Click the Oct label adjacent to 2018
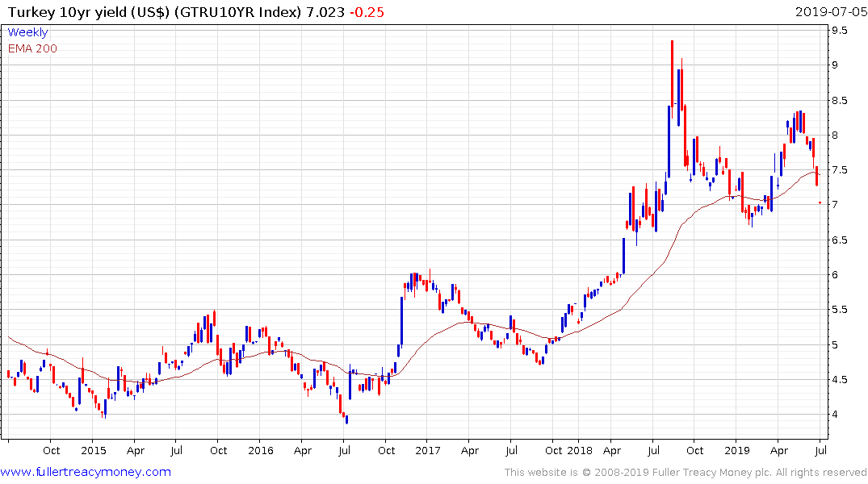This screenshot has height=484, width=868. (554, 450)
